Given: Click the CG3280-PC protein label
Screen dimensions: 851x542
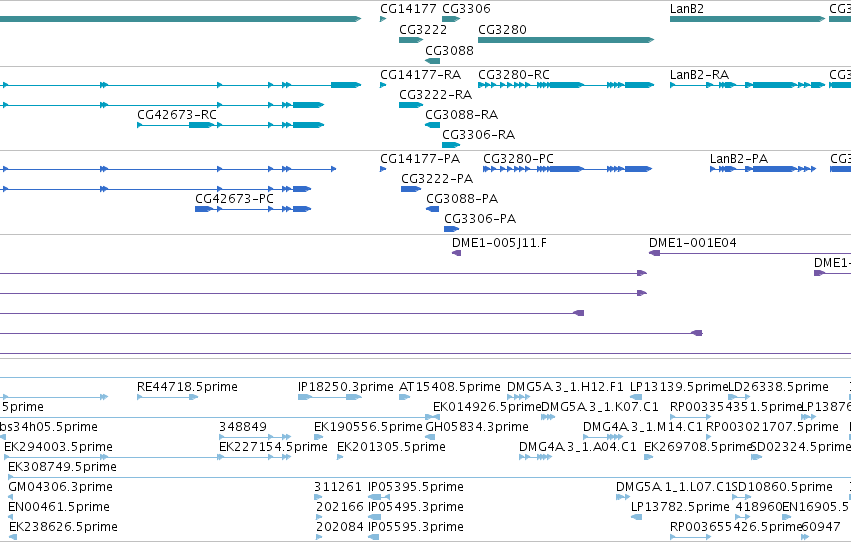Looking at the screenshot, I should 518,159.
